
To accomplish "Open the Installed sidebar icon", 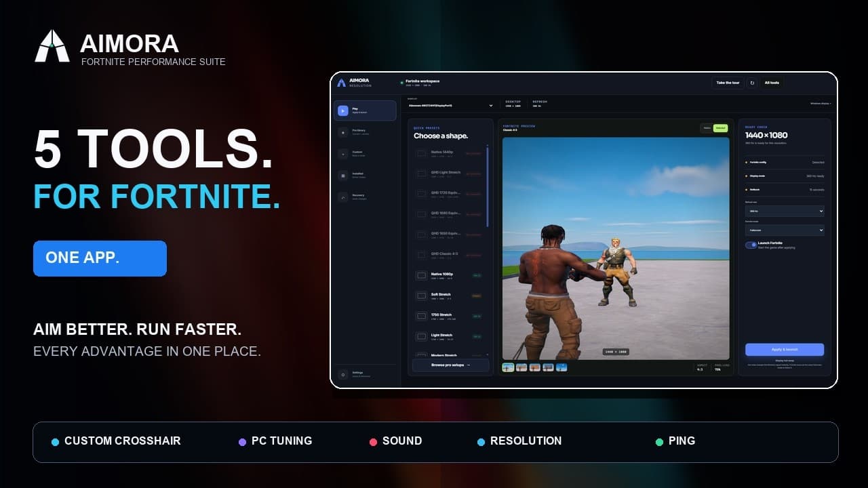I will [342, 175].
